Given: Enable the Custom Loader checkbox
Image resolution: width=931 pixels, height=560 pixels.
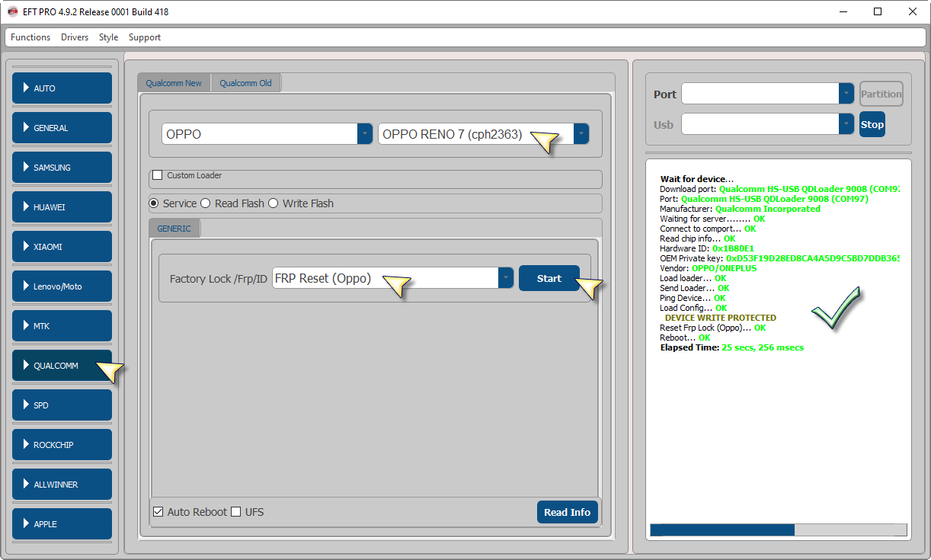Looking at the screenshot, I should pos(158,175).
